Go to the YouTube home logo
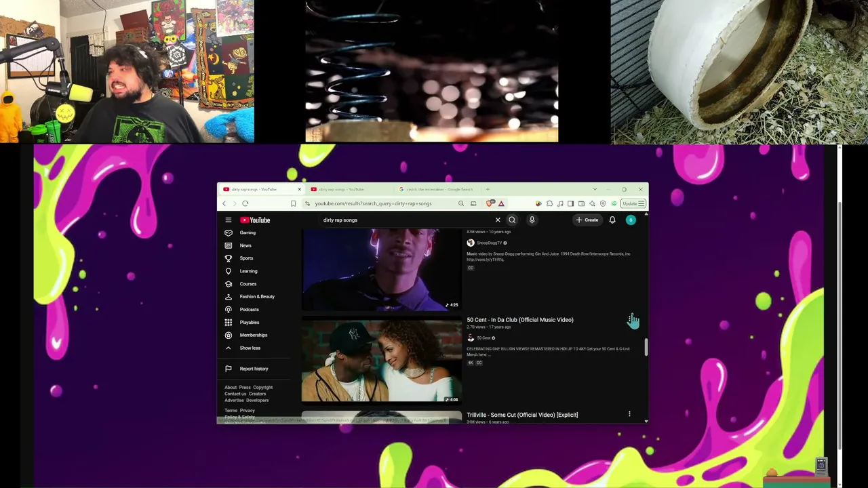The width and height of the screenshot is (868, 488). pos(255,220)
